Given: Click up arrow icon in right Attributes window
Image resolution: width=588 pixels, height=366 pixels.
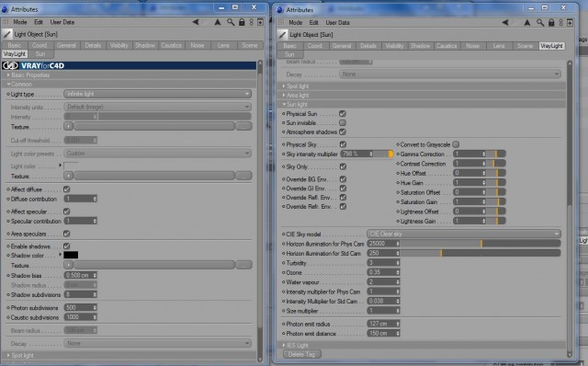Looking at the screenshot, I should click(527, 22).
